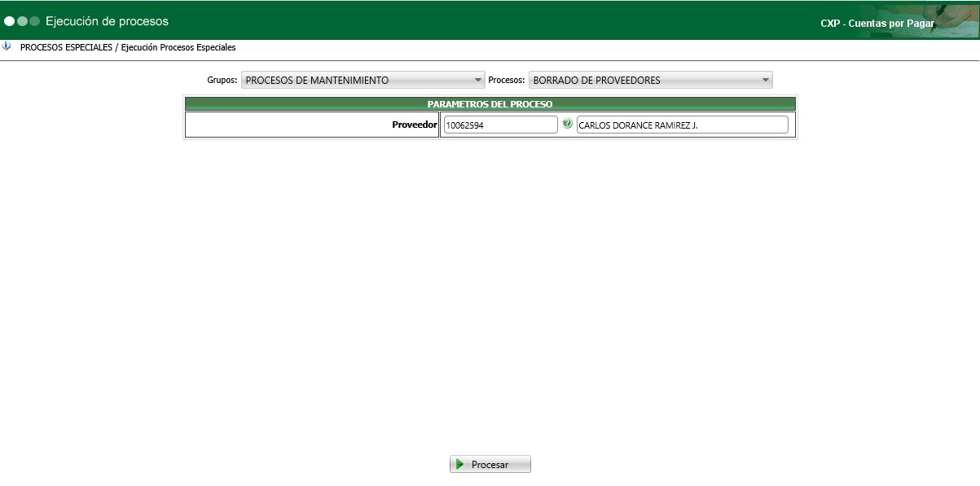
Task: Click the Procesos label
Action: (507, 81)
